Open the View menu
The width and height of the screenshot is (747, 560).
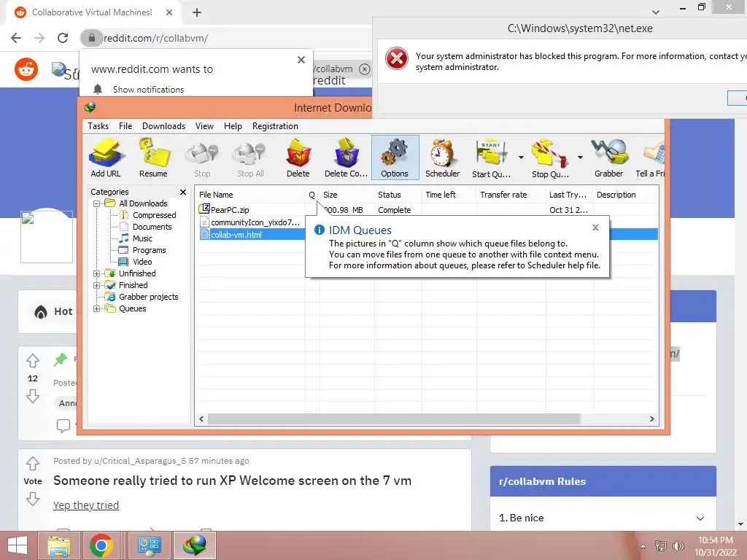coord(204,126)
